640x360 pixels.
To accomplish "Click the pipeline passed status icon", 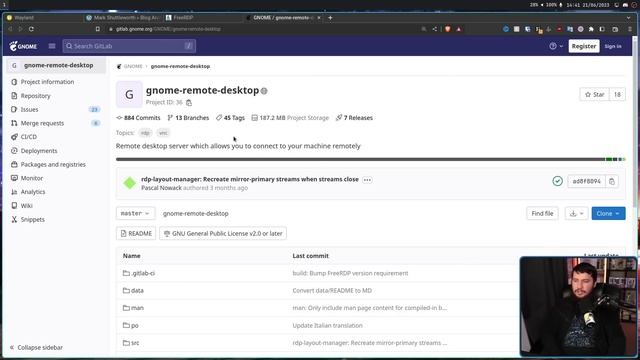I will [x=558, y=181].
